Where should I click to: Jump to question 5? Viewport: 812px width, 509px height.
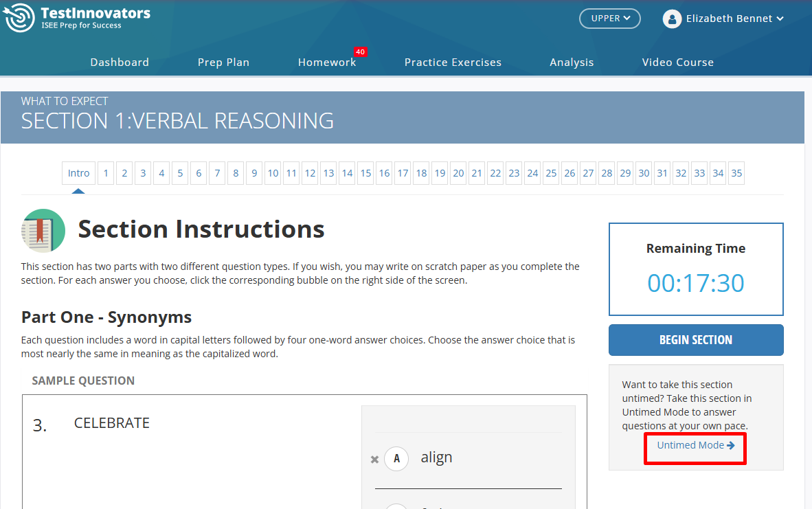(x=180, y=173)
